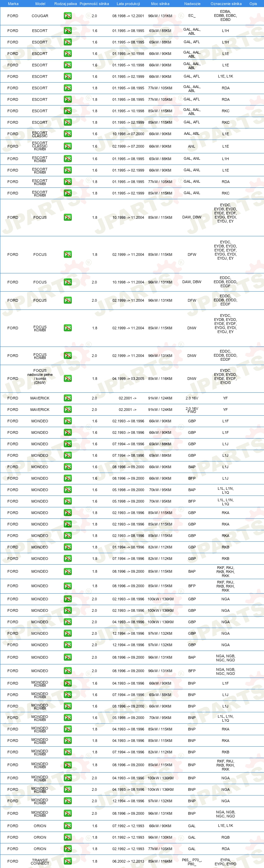Click fuel icon for ESCORT KOMBI RKC row
The image size is (264, 868).
pyautogui.click(x=68, y=193)
